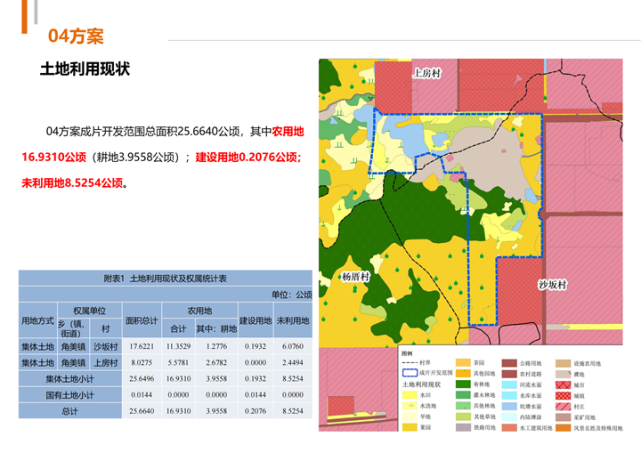The height and width of the screenshot is (453, 641).
Task: Click the 果园 legend swatch
Action: [410, 427]
